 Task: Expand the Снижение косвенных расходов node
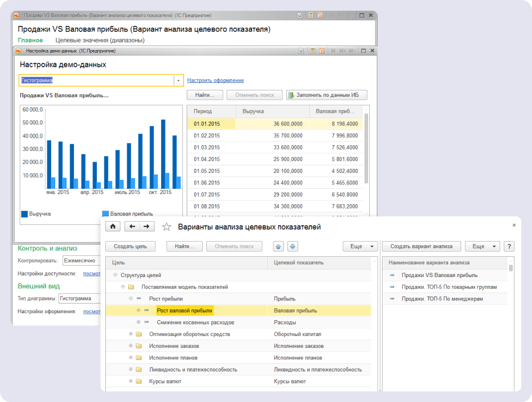point(139,322)
